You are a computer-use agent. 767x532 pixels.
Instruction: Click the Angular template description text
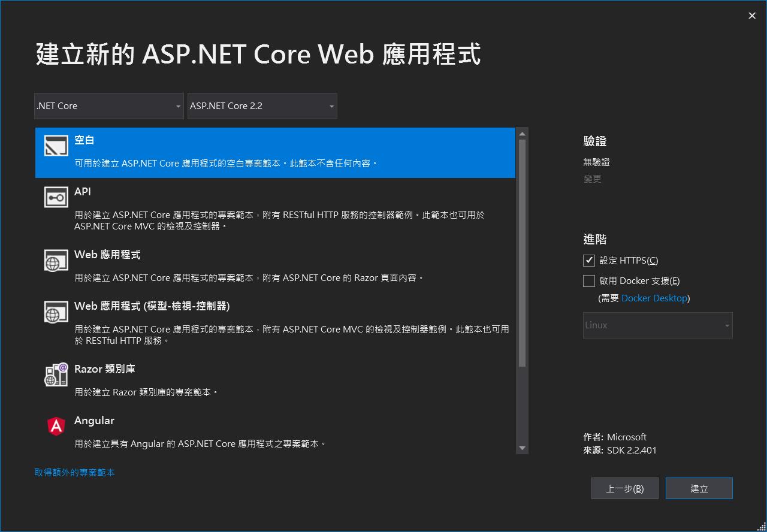click(x=200, y=444)
